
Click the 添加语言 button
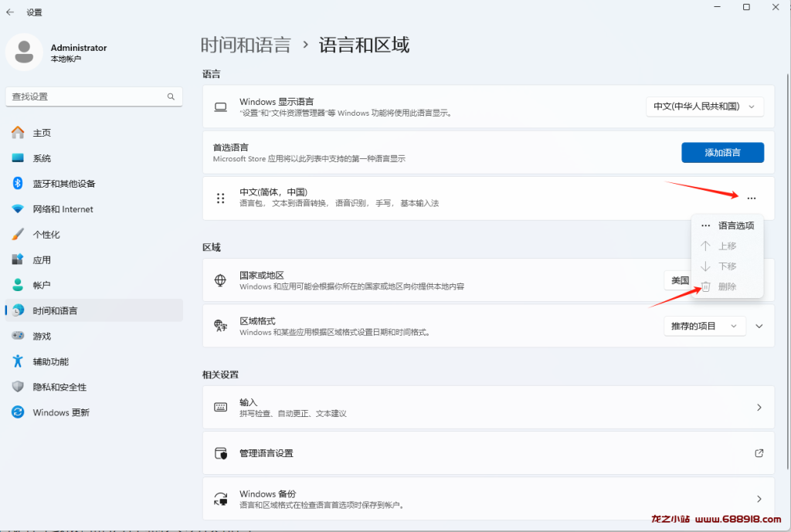point(722,152)
